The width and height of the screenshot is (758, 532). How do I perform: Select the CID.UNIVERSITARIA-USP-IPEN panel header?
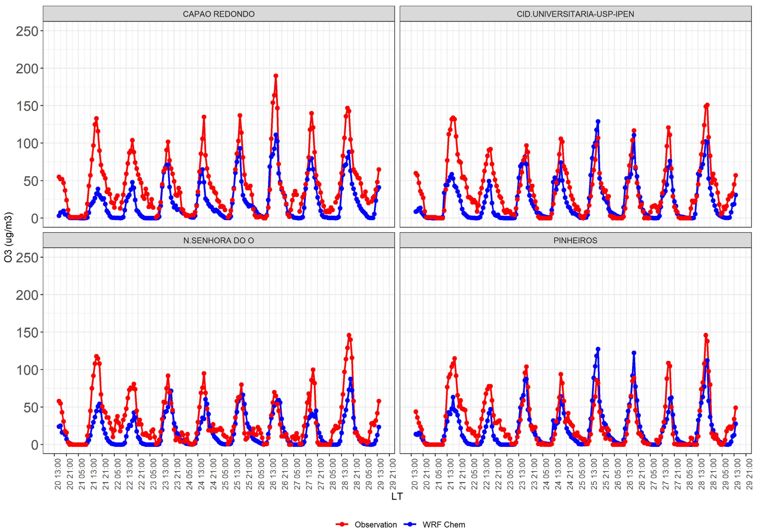(575, 14)
